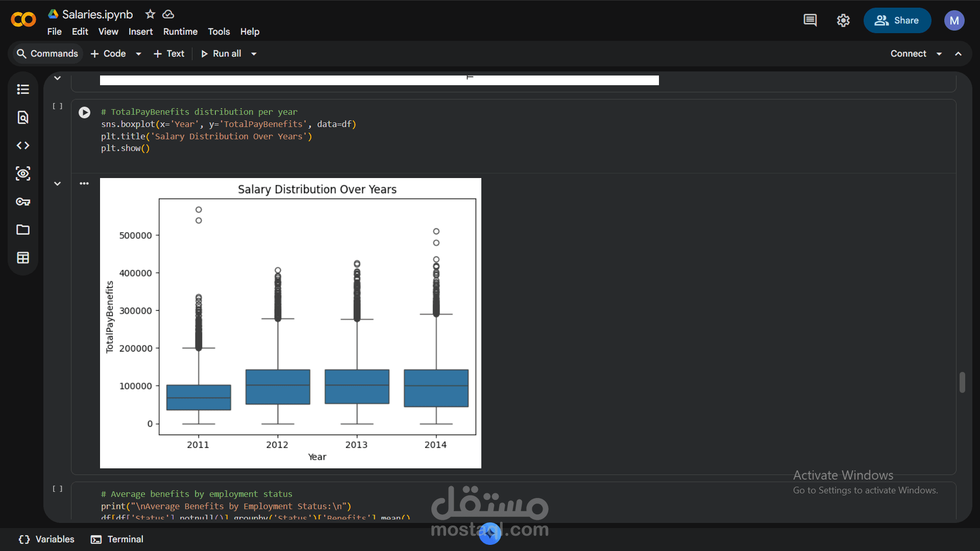980x551 pixels.
Task: Open the Code snippets sidebar icon
Action: (23, 145)
